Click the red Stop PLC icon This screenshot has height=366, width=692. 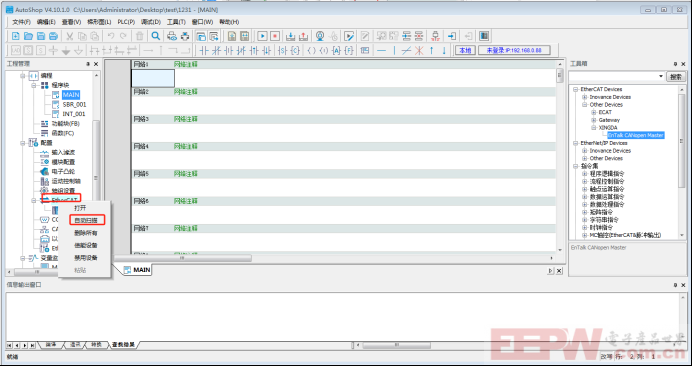click(275, 36)
